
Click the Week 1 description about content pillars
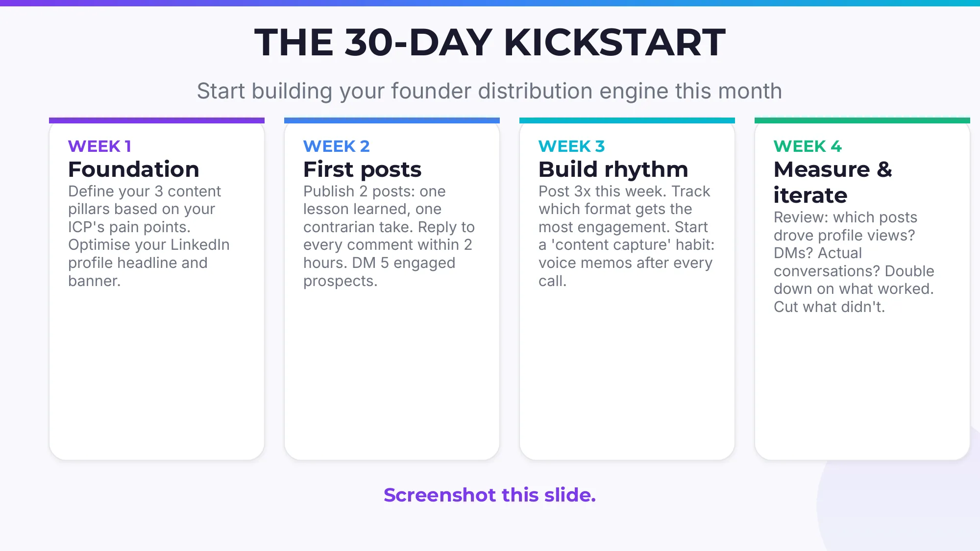148,236
